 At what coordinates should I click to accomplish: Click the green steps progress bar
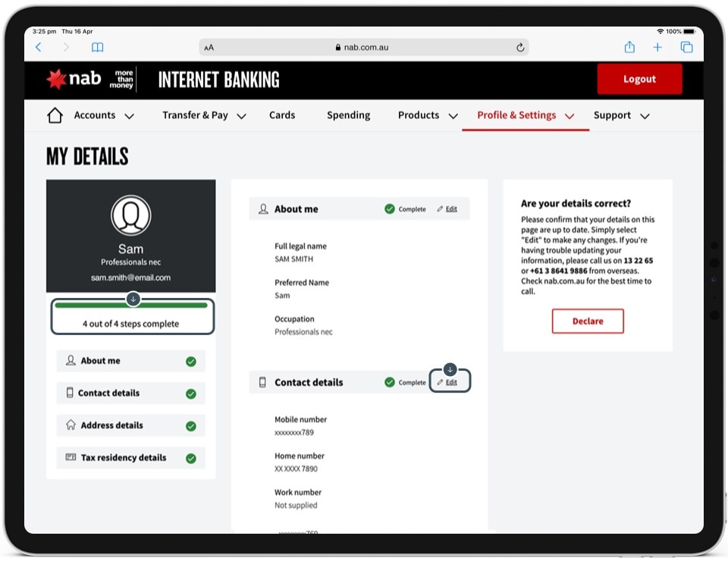[133, 306]
